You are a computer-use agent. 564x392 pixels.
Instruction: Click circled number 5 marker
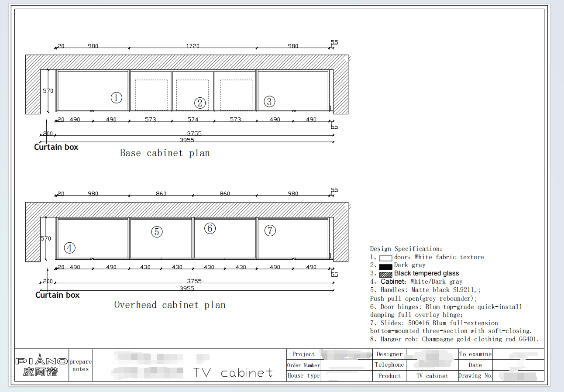pos(157,232)
